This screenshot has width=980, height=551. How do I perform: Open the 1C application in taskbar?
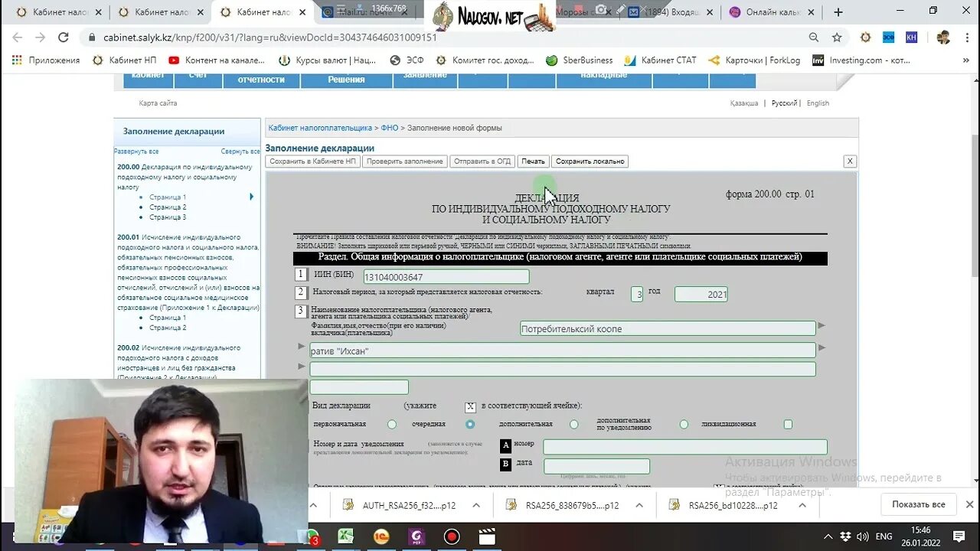(381, 536)
